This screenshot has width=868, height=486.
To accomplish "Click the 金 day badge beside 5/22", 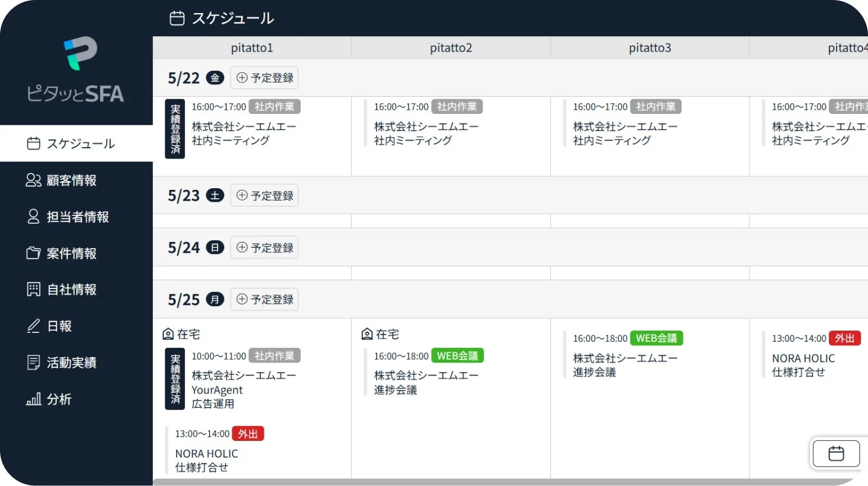I will [215, 78].
